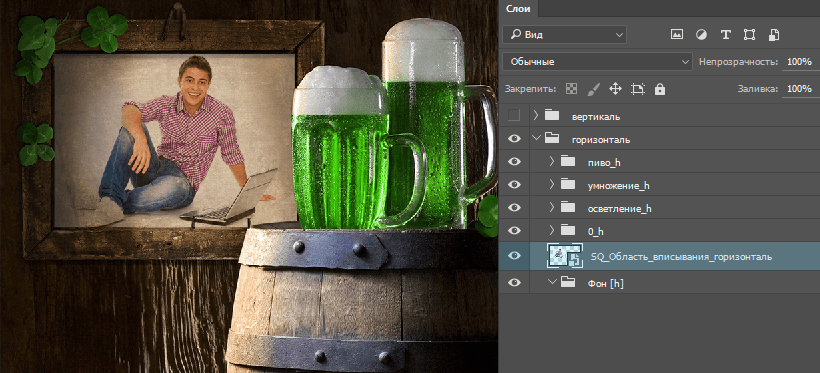Click folder icon of вертикаль group

[x=552, y=115]
